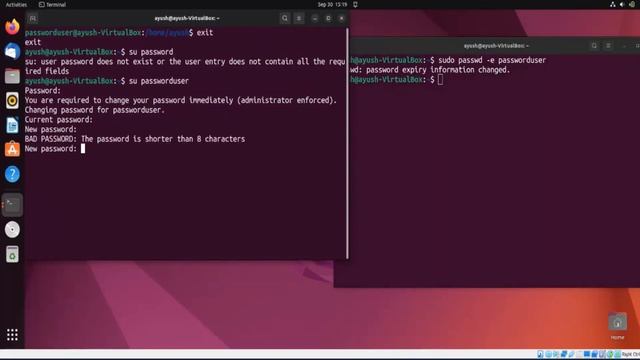Open the Files manager dock icon
This screenshot has height=360, width=640.
click(x=12, y=76)
